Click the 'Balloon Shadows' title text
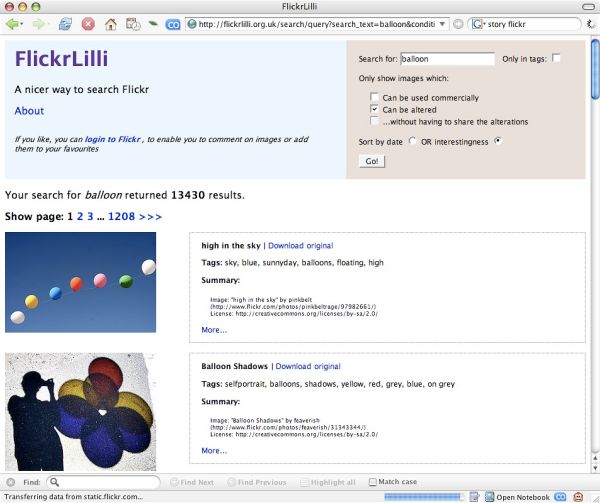The height and width of the screenshot is (503, 600). pyautogui.click(x=235, y=366)
